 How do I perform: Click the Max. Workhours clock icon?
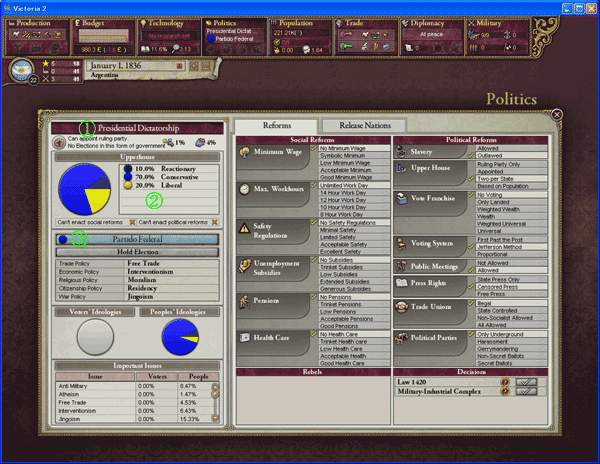tap(246, 188)
